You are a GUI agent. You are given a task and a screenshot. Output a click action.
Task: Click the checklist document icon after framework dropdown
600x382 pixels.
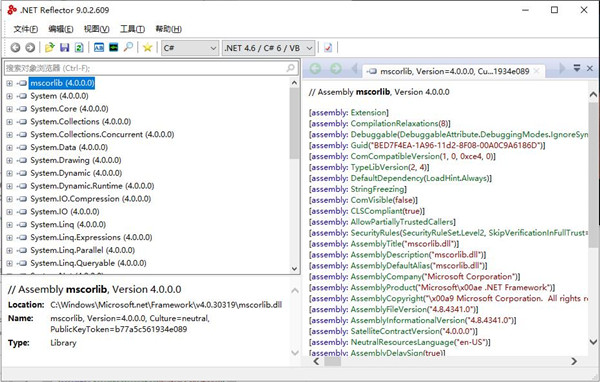328,47
